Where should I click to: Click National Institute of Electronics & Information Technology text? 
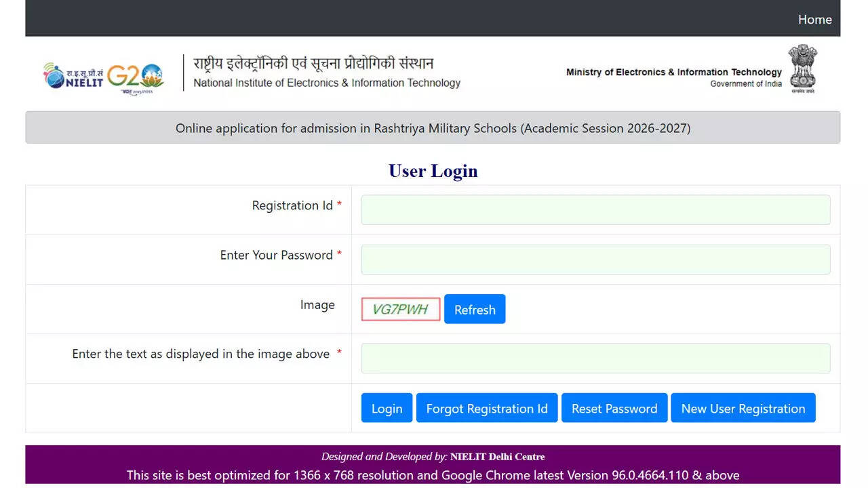click(x=327, y=83)
